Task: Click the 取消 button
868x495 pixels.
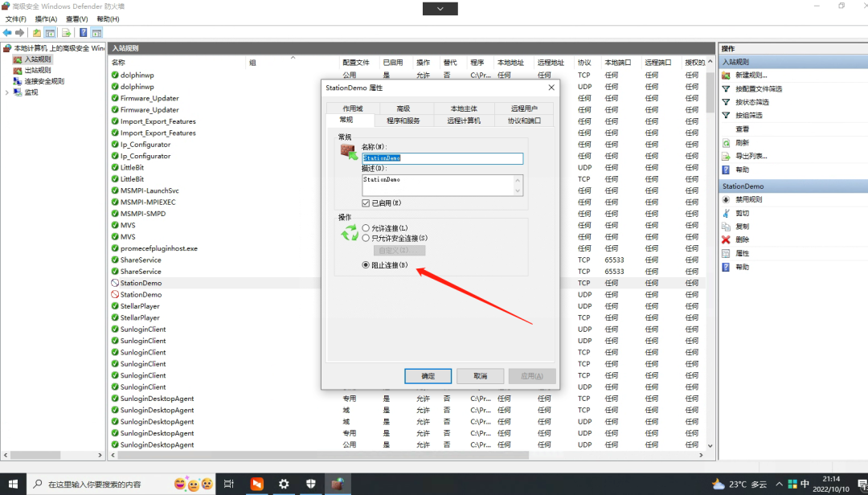Action: click(x=481, y=376)
